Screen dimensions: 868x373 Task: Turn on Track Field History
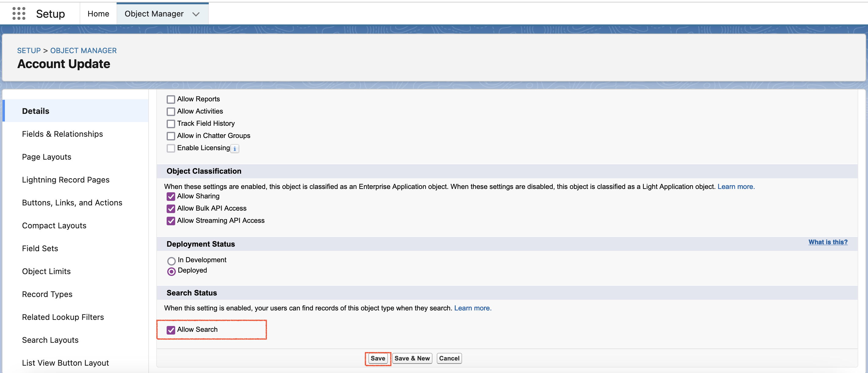[171, 124]
